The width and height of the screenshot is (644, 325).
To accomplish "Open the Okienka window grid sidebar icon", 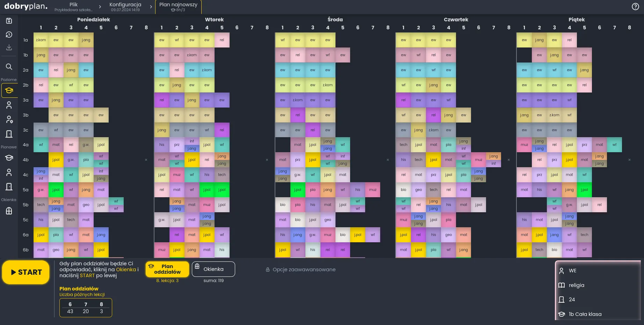I will 9,211.
